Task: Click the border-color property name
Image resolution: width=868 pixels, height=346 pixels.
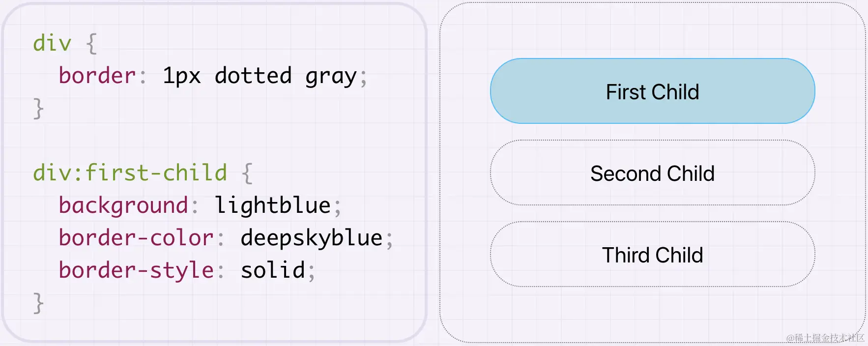Action: click(x=136, y=238)
